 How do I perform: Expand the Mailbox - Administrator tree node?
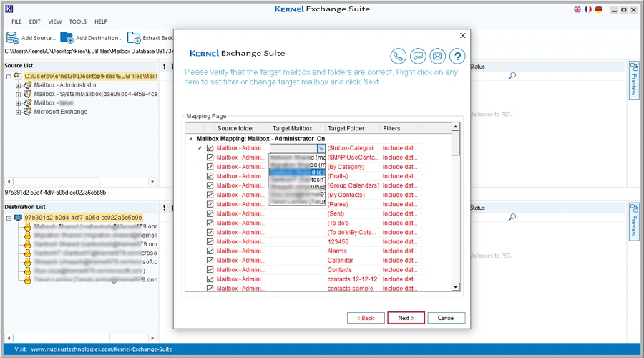(18, 85)
